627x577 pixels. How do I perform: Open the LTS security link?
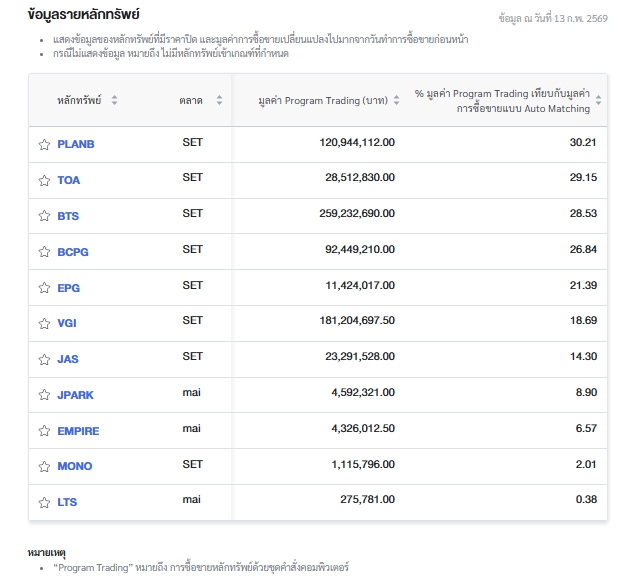coord(67,502)
